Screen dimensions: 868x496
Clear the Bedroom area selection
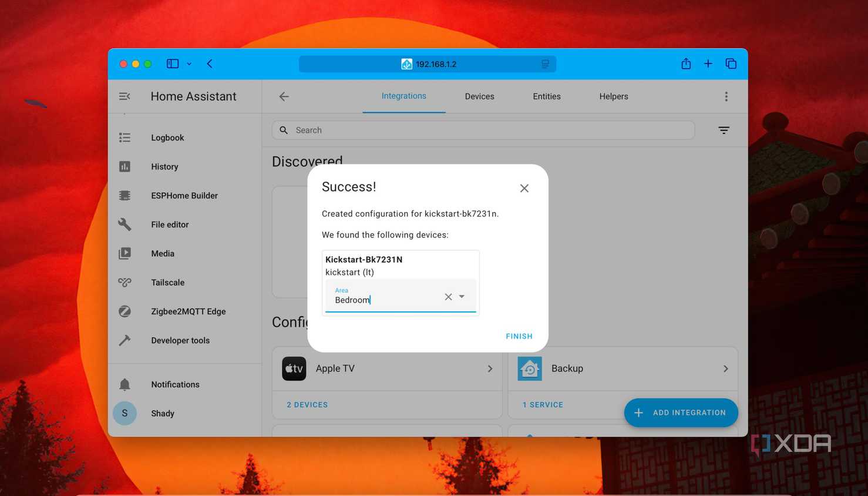tap(448, 297)
